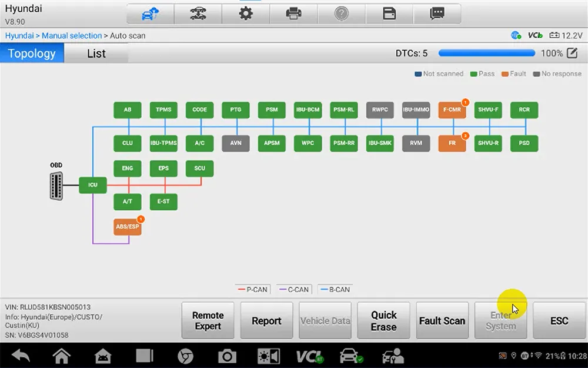The image size is (588, 368).
Task: Click the Vehicle Data button
Action: pyautogui.click(x=325, y=321)
